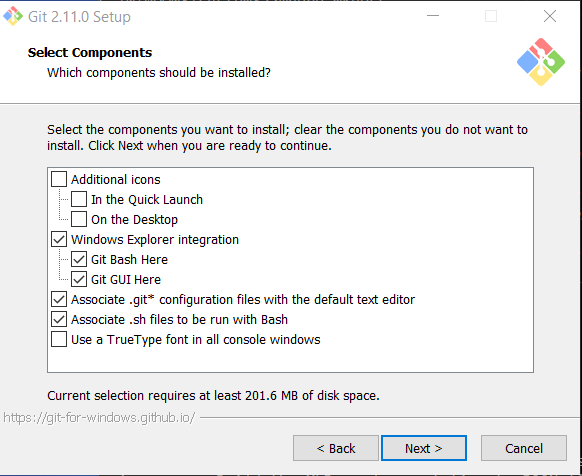Click the Git logo in title bar
The width and height of the screenshot is (582, 476).
[x=13, y=16]
